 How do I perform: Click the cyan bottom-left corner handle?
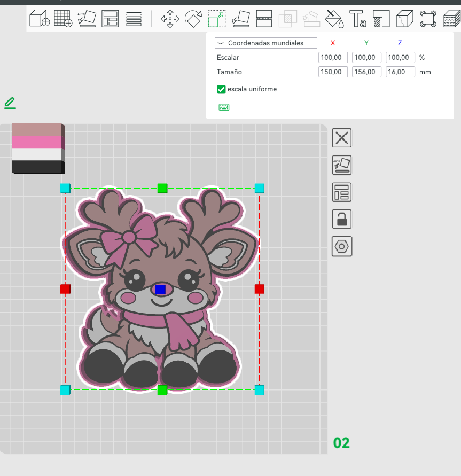click(66, 390)
